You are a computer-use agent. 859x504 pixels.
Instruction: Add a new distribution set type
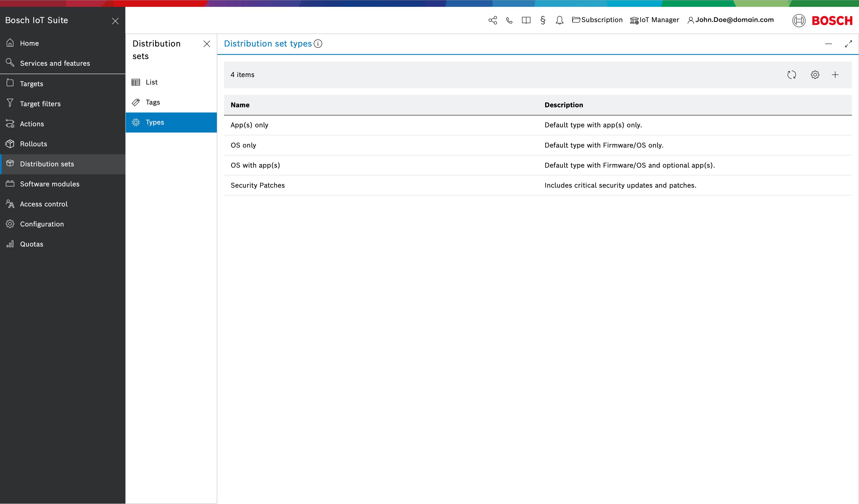(x=835, y=75)
